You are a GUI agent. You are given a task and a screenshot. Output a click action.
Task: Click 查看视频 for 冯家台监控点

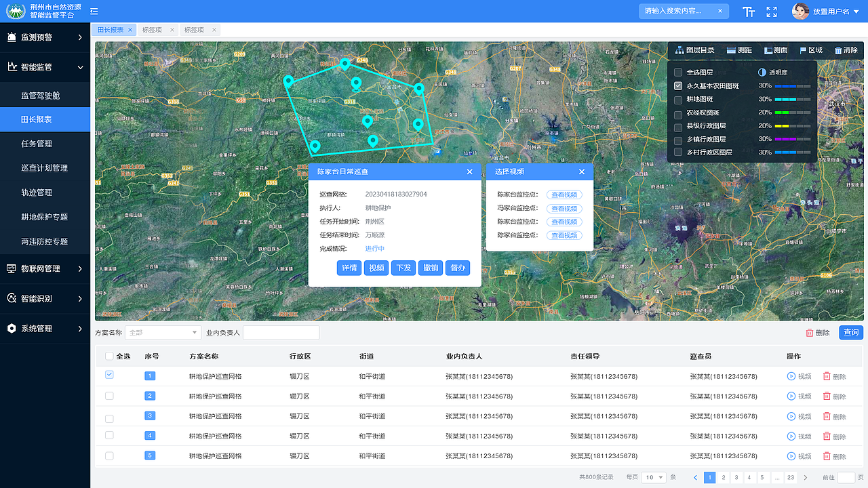pos(564,209)
